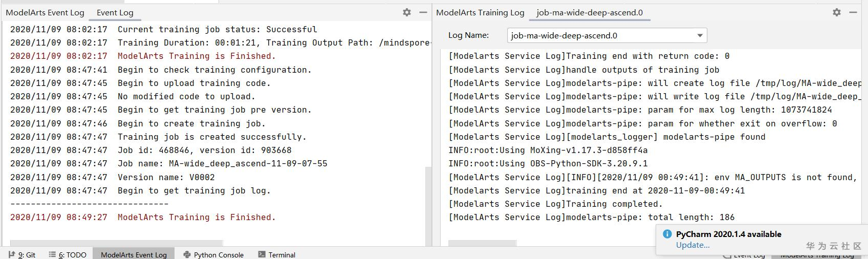Click the Training Log horizontal scrollbar
868x259 pixels.
coord(482,243)
